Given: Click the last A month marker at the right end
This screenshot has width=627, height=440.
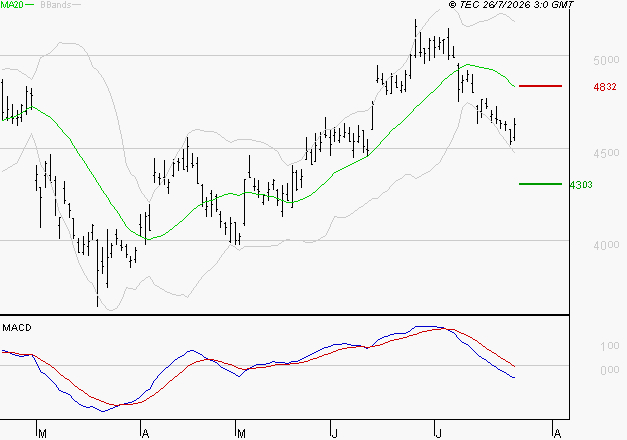Looking at the screenshot, I should point(557,434).
